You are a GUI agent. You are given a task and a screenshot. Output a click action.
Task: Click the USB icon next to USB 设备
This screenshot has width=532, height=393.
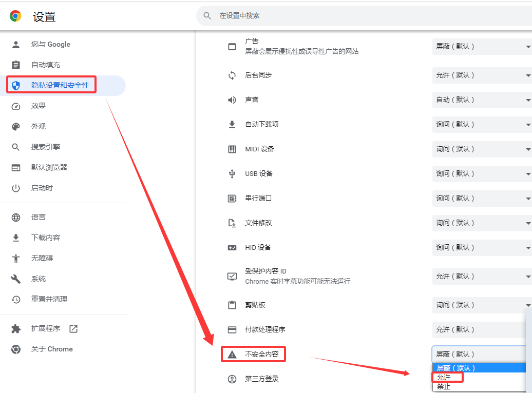click(232, 173)
